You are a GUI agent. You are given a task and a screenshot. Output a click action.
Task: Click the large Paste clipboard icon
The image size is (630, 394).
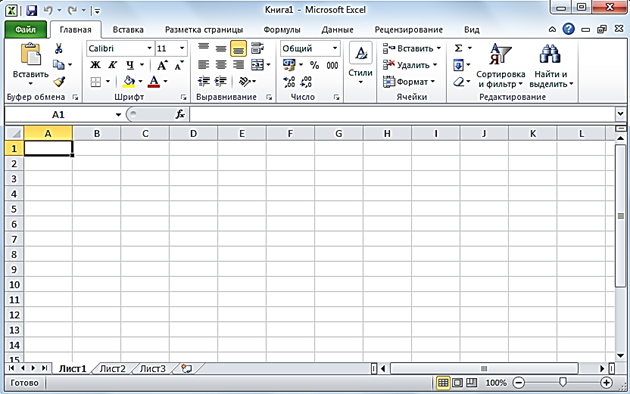tap(31, 55)
